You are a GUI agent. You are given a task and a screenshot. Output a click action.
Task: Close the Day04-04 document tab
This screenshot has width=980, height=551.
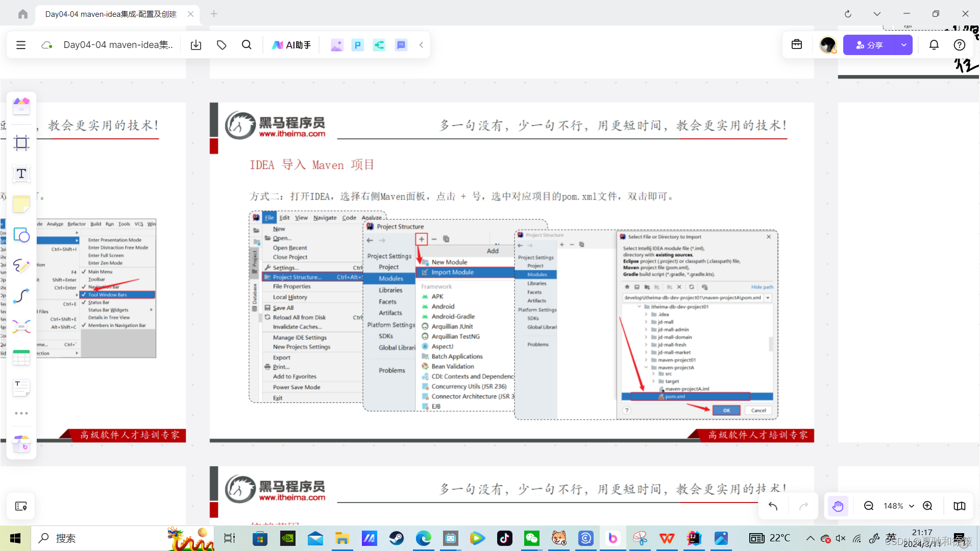coord(190,14)
